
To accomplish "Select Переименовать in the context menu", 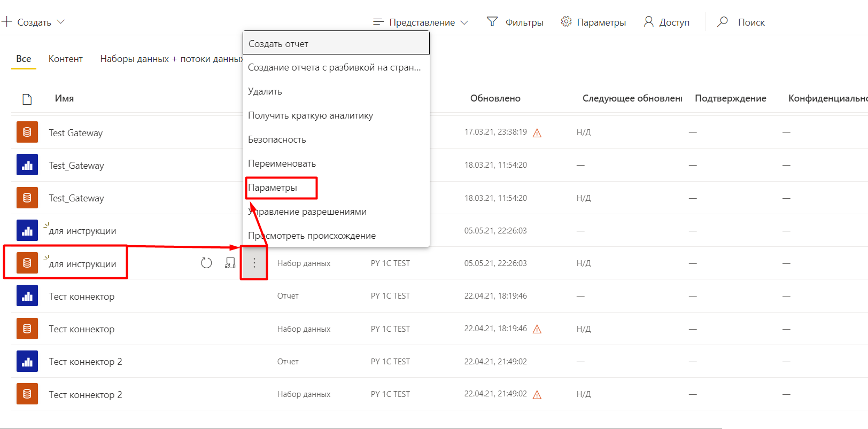I will [x=282, y=163].
